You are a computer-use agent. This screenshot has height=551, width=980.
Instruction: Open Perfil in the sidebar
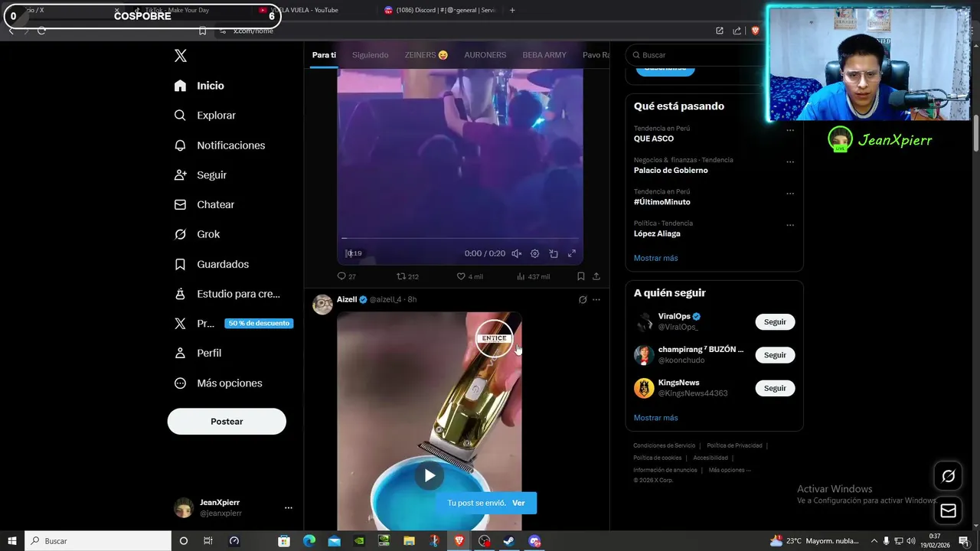pos(198,354)
